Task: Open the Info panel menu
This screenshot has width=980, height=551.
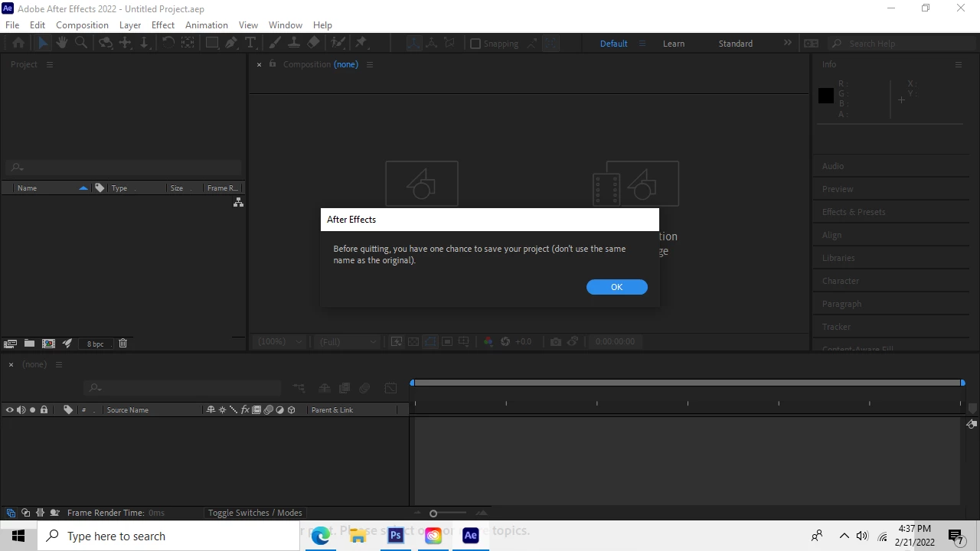Action: click(x=958, y=64)
